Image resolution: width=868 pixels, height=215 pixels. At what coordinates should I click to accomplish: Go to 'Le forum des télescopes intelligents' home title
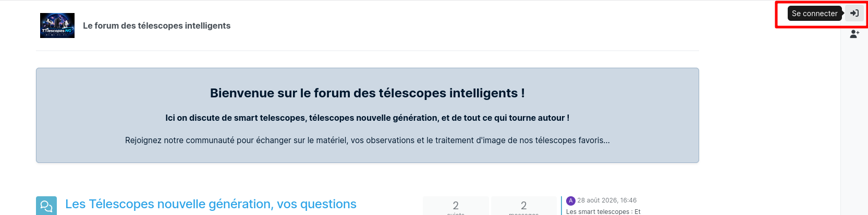(x=156, y=26)
